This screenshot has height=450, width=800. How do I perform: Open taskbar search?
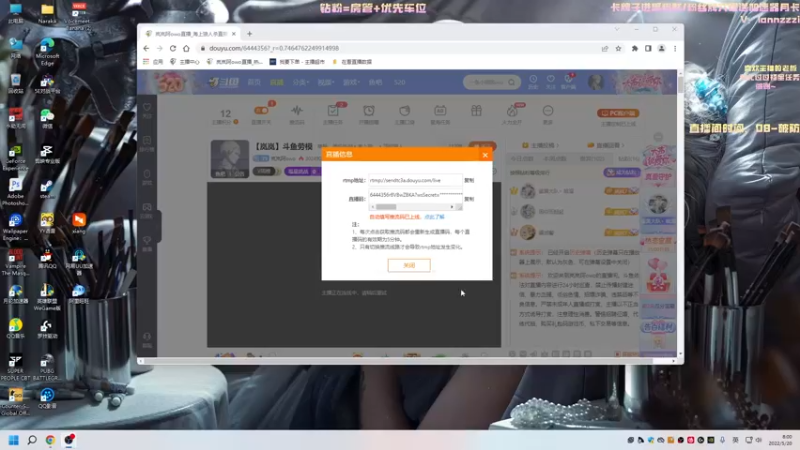32,440
